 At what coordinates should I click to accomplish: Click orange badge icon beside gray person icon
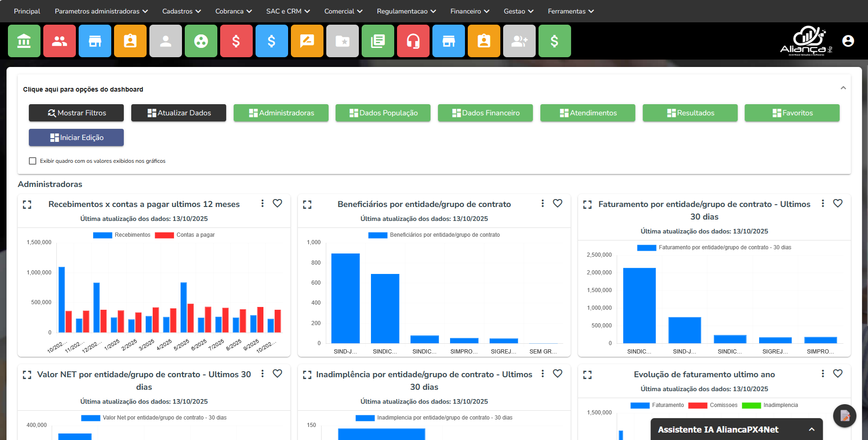point(130,41)
